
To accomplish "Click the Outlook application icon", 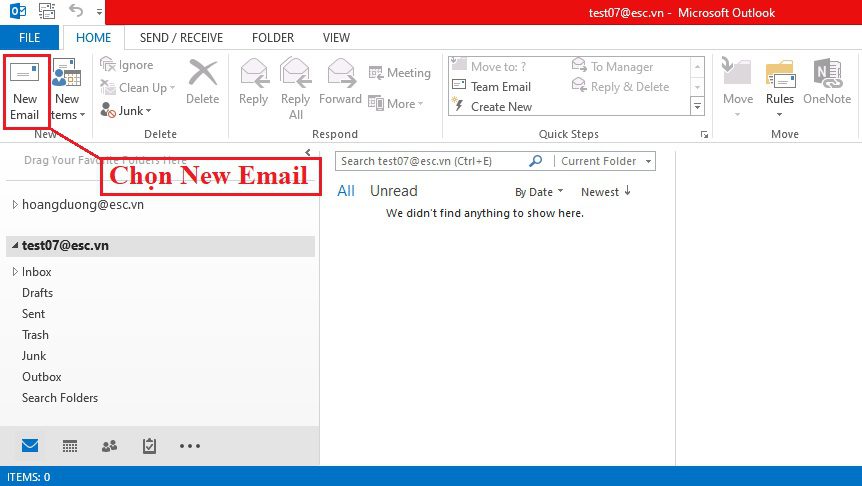I will pyautogui.click(x=18, y=11).
